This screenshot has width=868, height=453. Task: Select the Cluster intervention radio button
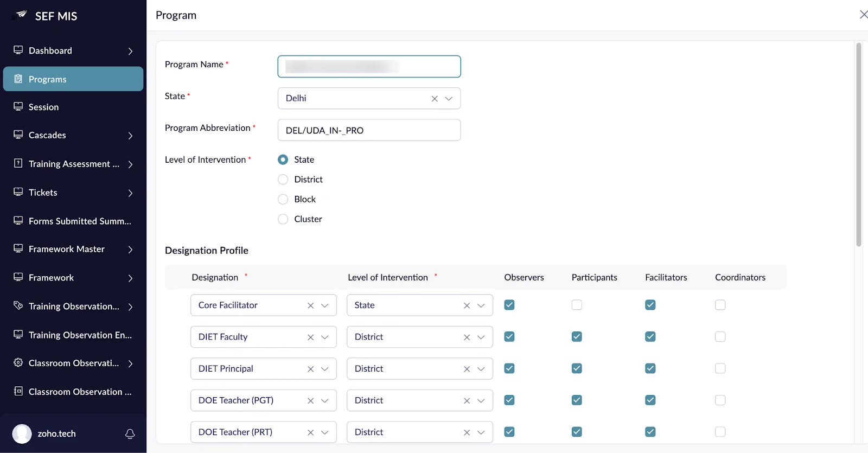(283, 219)
